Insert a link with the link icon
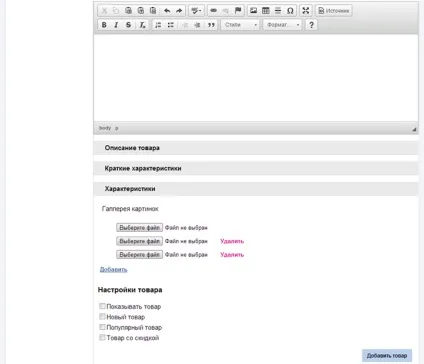Image resolution: width=424 pixels, height=364 pixels. click(x=213, y=11)
